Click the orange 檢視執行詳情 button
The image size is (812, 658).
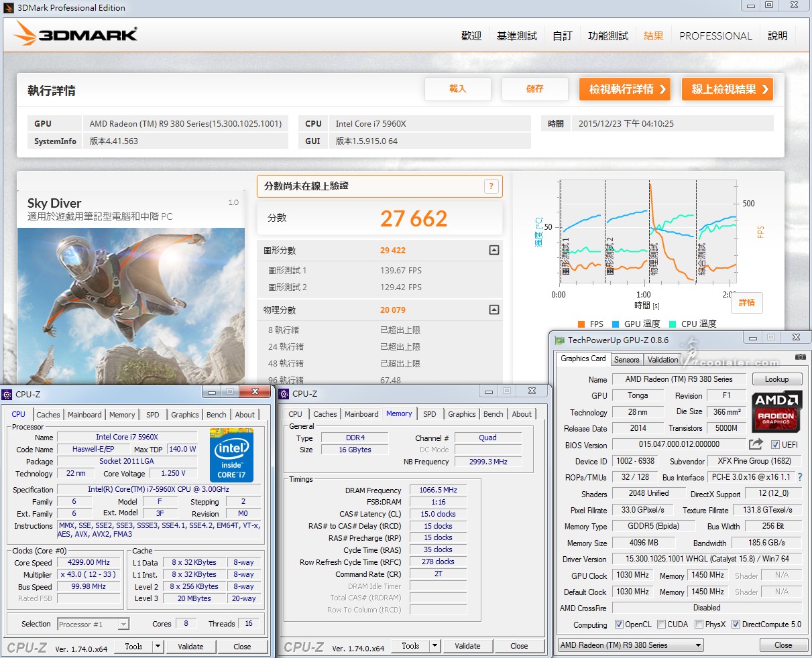coord(625,89)
